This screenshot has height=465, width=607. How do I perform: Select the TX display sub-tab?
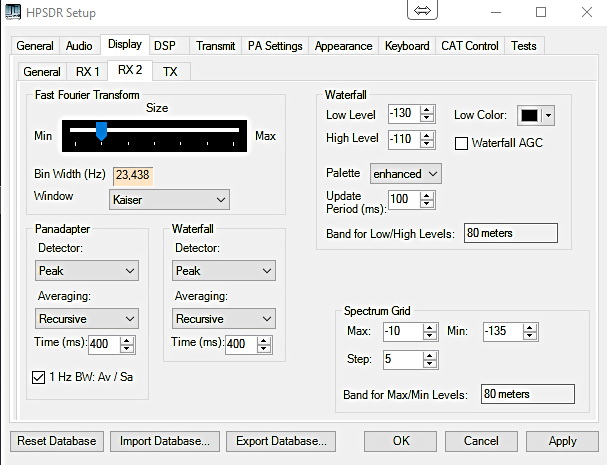[x=170, y=72]
